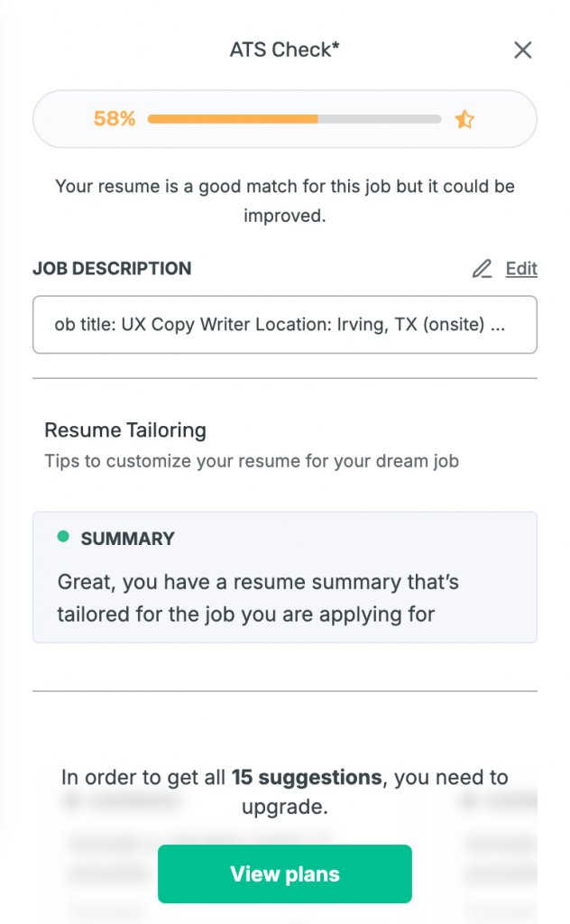Click the pencil icon next to Edit
570x924 pixels.
pyautogui.click(x=483, y=269)
